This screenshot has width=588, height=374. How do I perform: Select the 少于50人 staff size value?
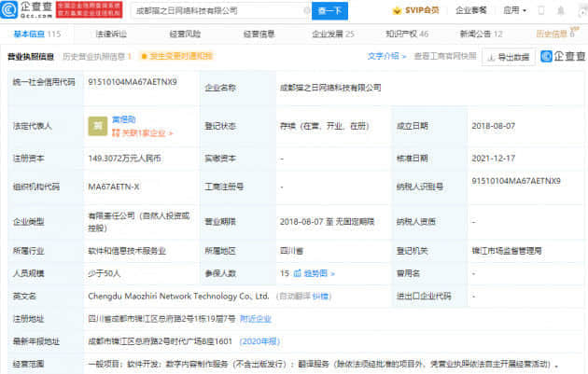[105, 273]
